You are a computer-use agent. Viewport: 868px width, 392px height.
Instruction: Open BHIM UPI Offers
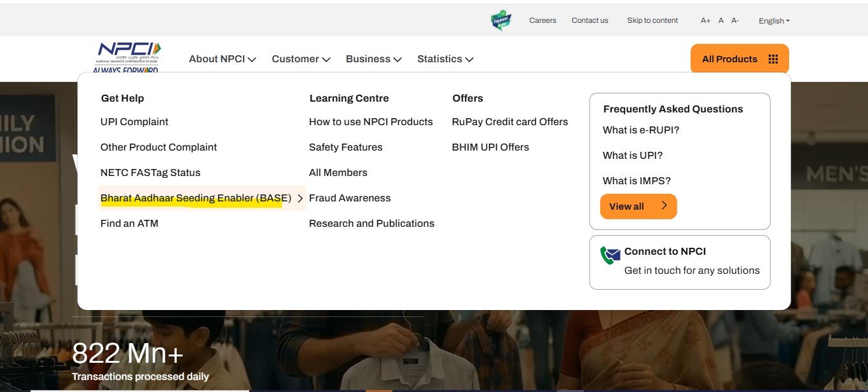(x=490, y=147)
